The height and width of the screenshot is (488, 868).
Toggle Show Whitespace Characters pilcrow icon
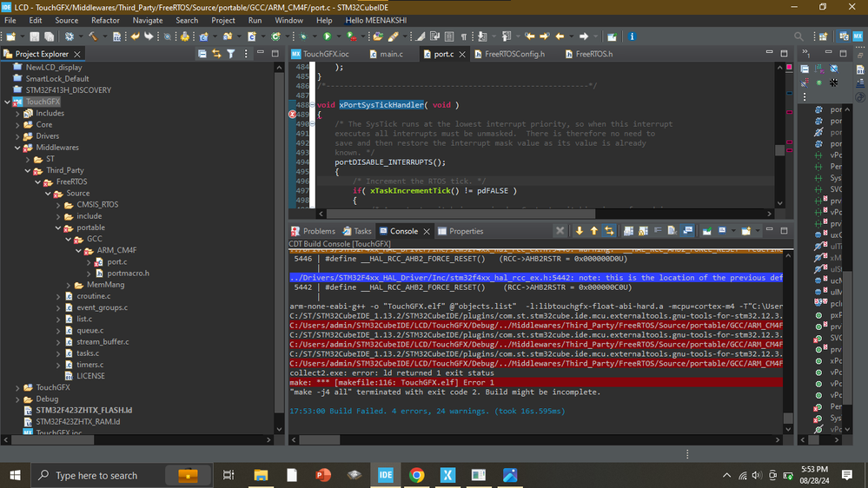[463, 36]
